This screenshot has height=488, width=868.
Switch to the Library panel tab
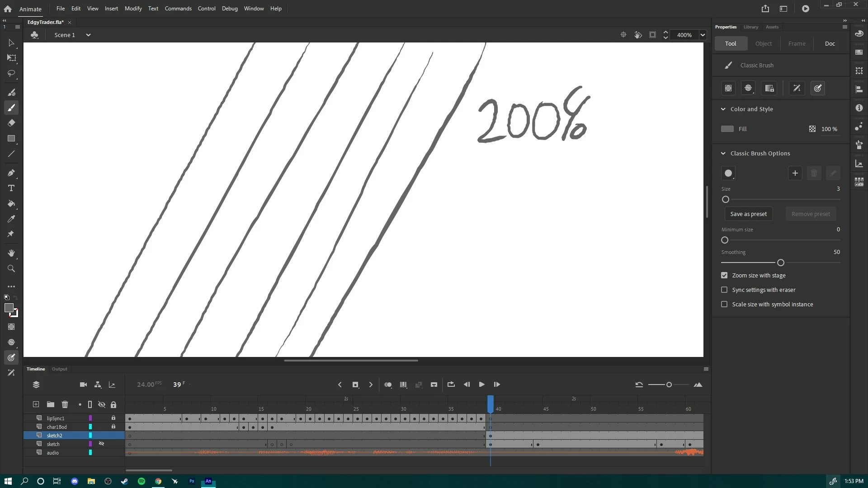click(x=750, y=27)
